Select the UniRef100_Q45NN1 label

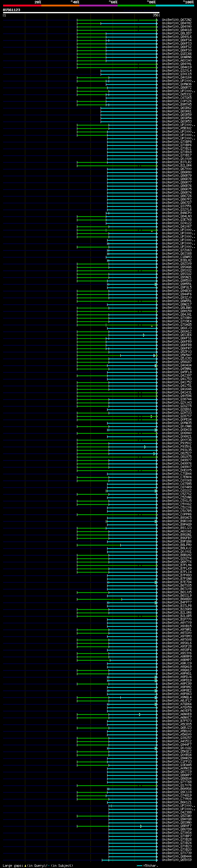[177, 369]
